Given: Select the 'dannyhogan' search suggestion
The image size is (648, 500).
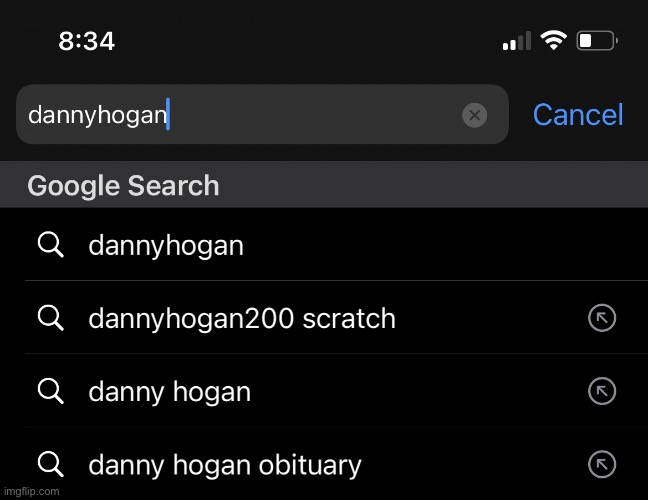Looking at the screenshot, I should tap(166, 245).
